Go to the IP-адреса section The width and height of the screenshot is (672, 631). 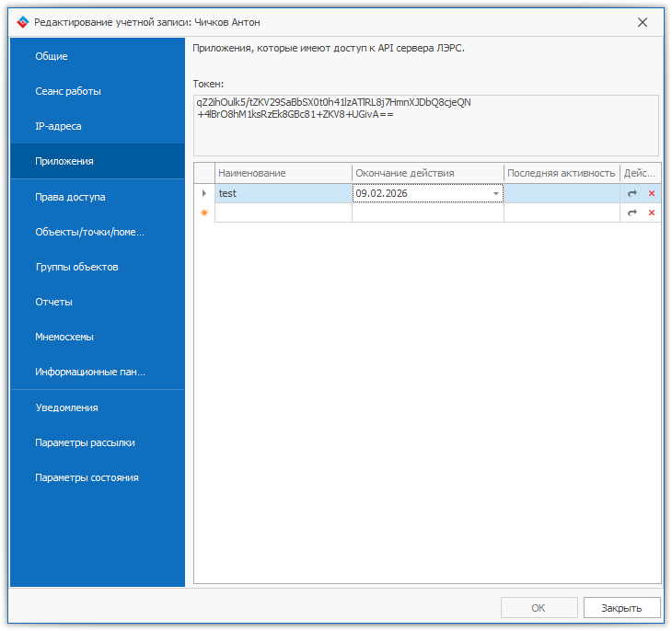point(59,126)
